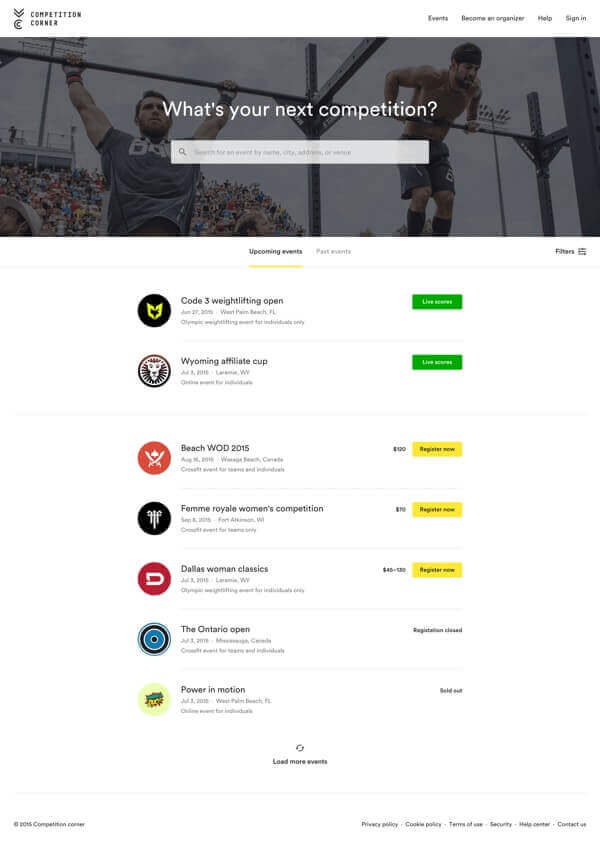Click the Sign in link

pyautogui.click(x=576, y=18)
